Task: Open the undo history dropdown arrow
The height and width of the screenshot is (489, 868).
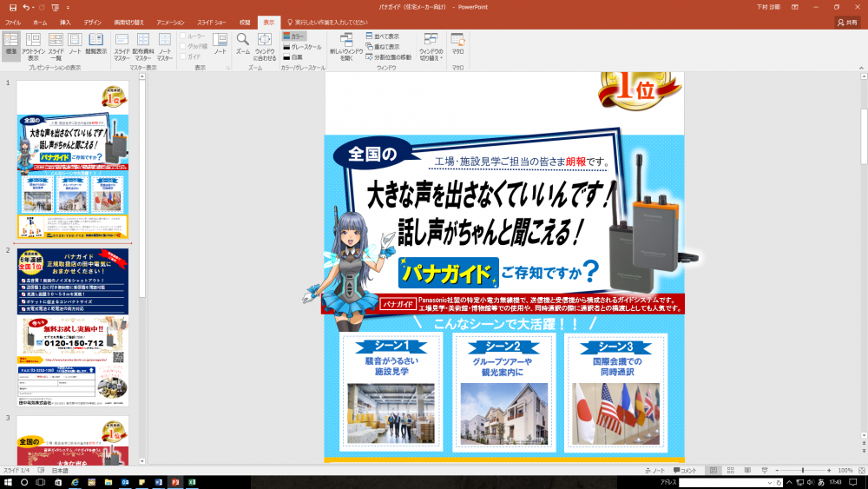Action: [33, 7]
